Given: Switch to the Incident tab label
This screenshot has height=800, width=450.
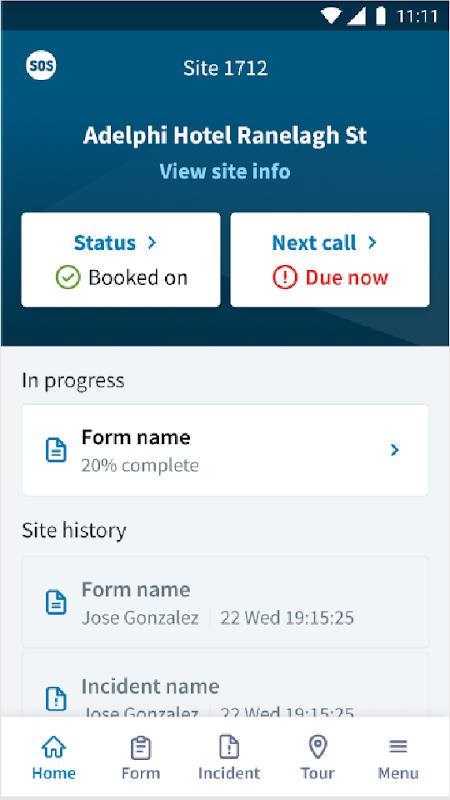Looking at the screenshot, I should tap(229, 773).
